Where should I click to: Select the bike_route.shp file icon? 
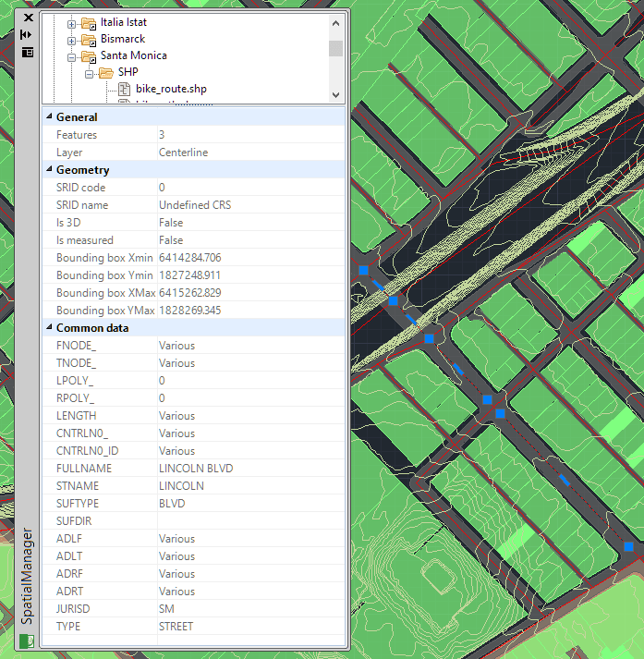pyautogui.click(x=125, y=90)
